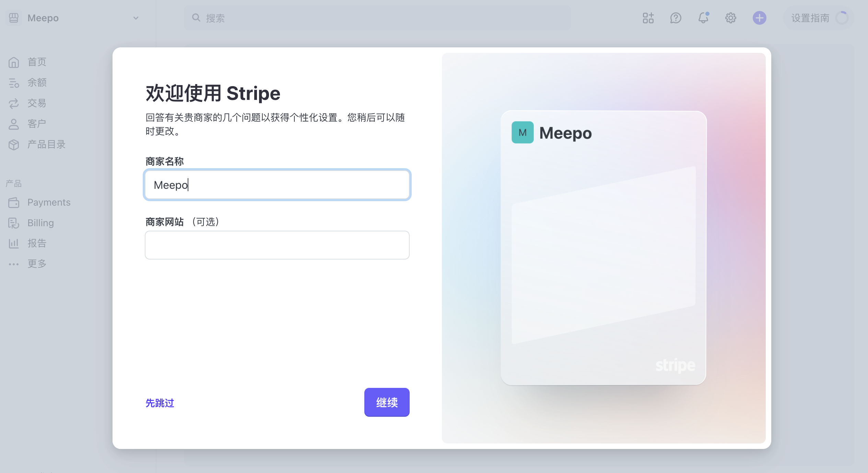
Task: Click the transactions arrows icon
Action: tap(14, 104)
